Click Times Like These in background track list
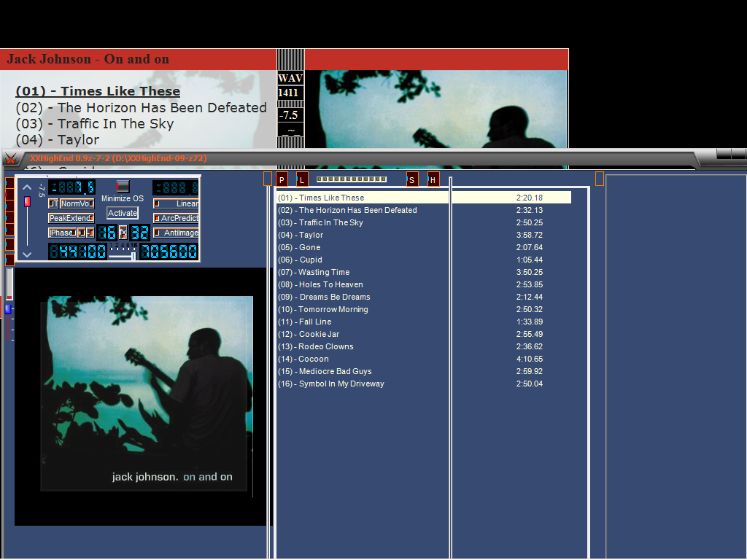The width and height of the screenshot is (747, 560). point(98,91)
